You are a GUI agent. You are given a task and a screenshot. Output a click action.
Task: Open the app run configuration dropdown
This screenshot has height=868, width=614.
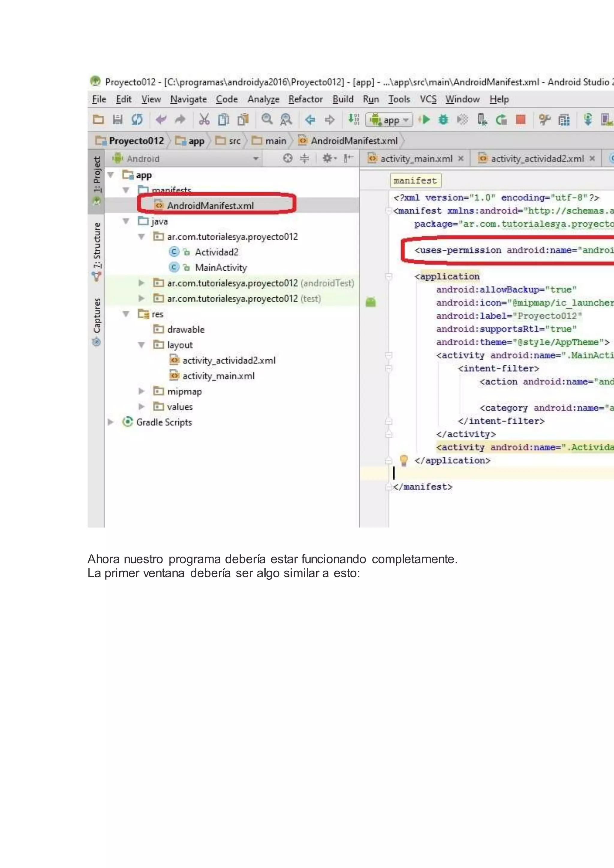pos(389,120)
